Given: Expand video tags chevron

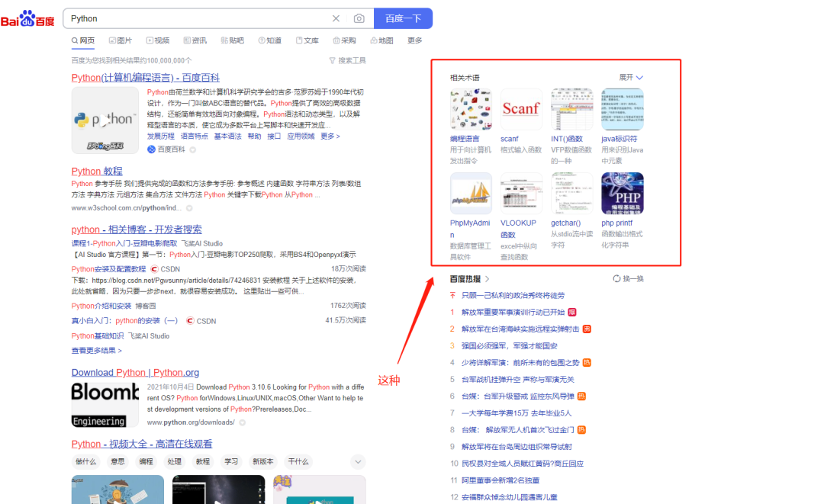Looking at the screenshot, I should pos(358,462).
